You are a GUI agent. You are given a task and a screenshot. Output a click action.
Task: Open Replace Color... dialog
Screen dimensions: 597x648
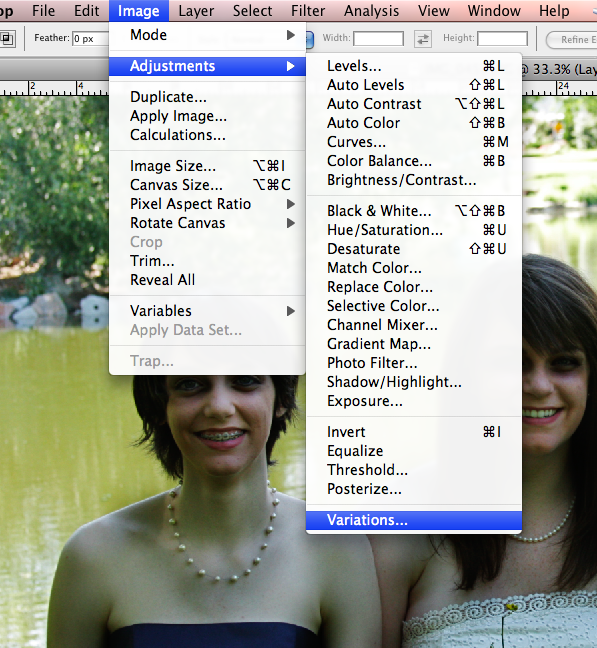(x=414, y=287)
